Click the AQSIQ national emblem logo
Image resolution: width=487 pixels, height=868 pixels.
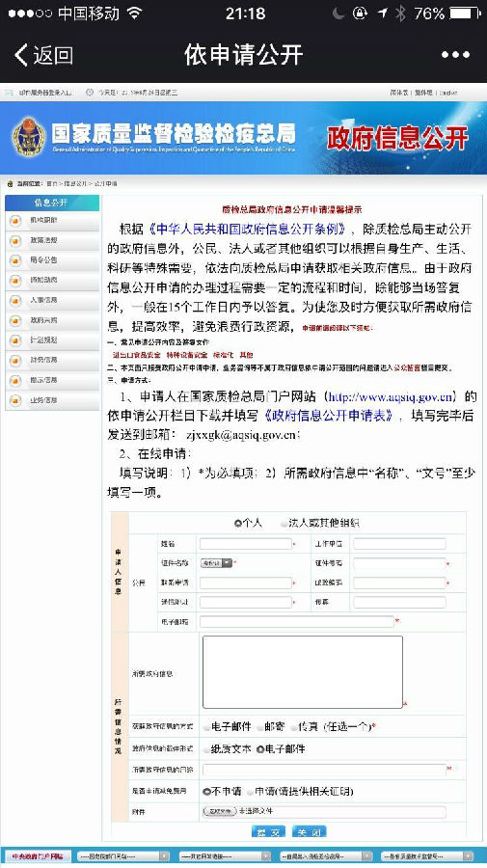tap(28, 136)
